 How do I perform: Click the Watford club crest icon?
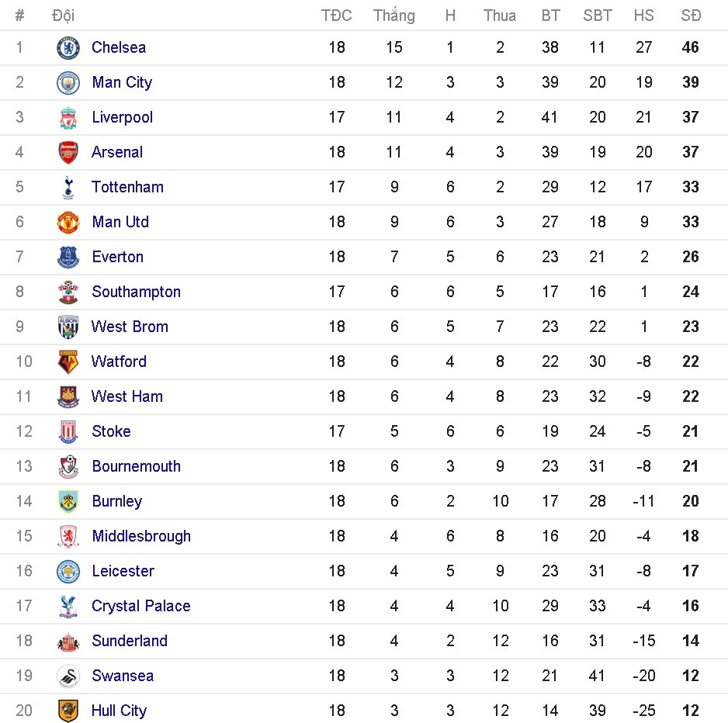point(68,362)
